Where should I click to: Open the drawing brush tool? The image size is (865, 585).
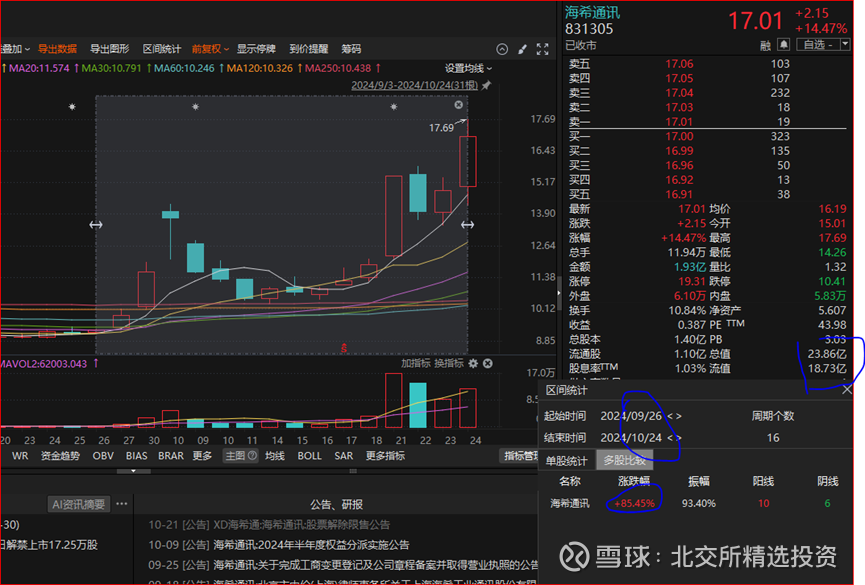[522, 49]
